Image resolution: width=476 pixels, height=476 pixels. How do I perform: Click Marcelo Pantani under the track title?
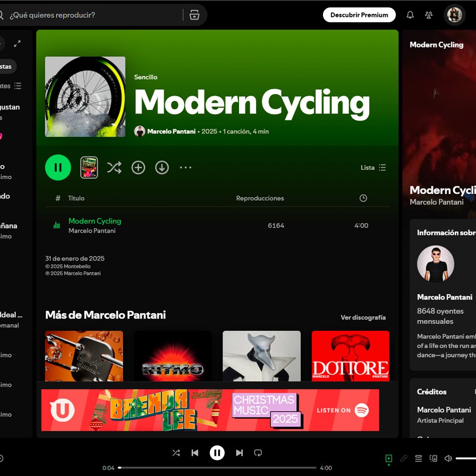(92, 231)
